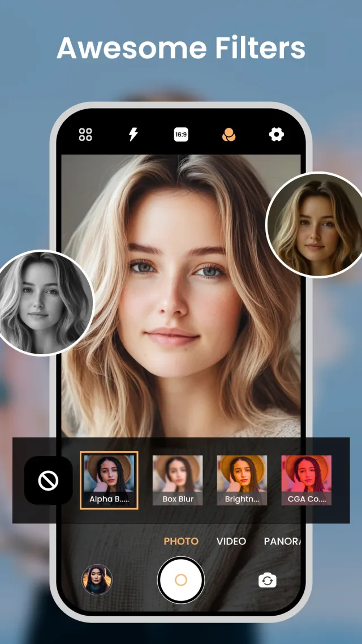Apply the Brightn... filter
362x644 pixels.
tap(242, 480)
